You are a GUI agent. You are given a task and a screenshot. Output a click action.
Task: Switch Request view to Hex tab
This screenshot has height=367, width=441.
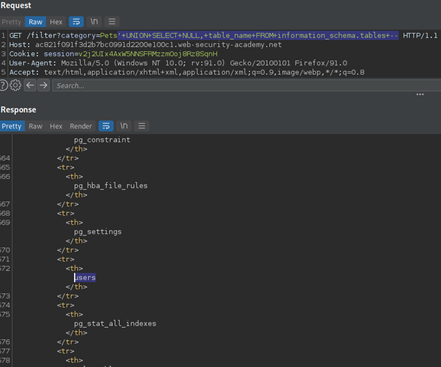56,22
